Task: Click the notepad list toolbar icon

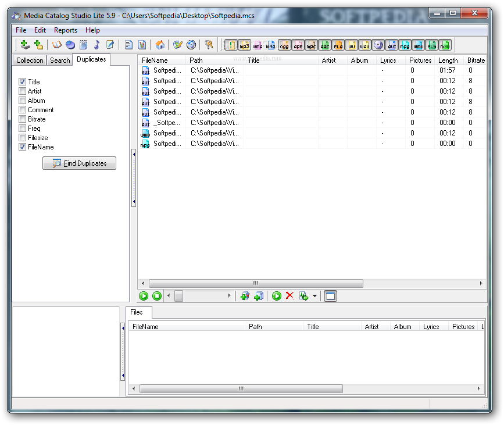Action: [84, 45]
